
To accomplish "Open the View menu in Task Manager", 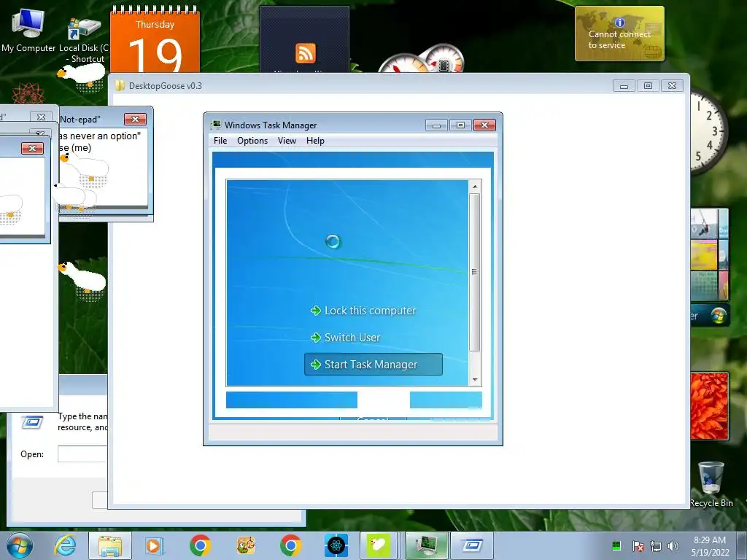I will [x=287, y=141].
